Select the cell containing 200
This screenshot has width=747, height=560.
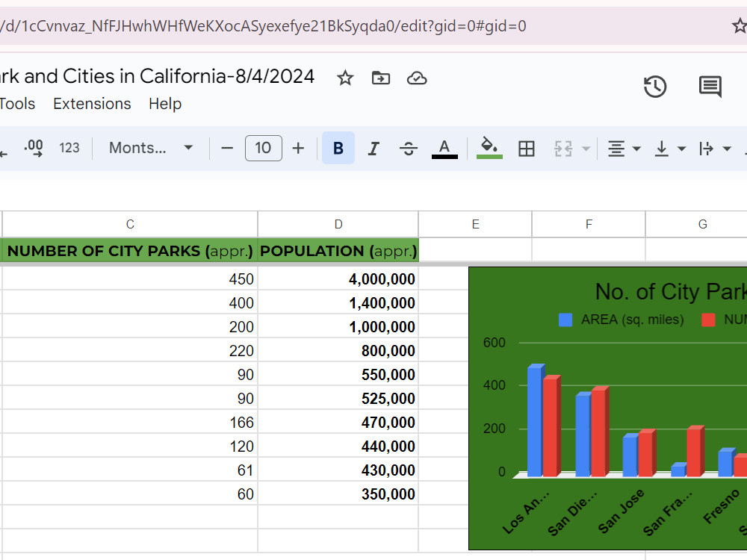(130, 326)
